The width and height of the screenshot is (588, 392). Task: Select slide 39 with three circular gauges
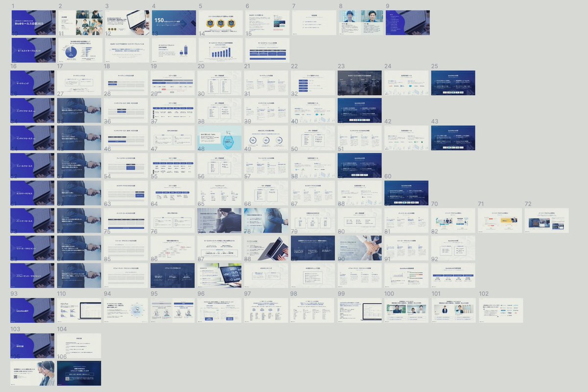click(267, 138)
